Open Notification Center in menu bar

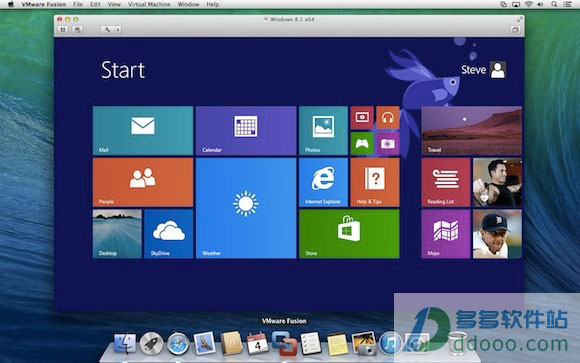click(567, 4)
